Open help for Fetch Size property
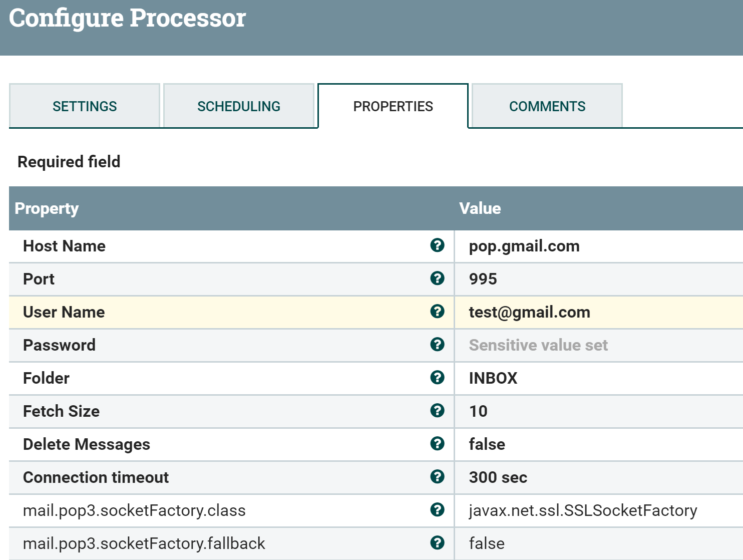Viewport: 743px width, 560px height. (x=438, y=411)
